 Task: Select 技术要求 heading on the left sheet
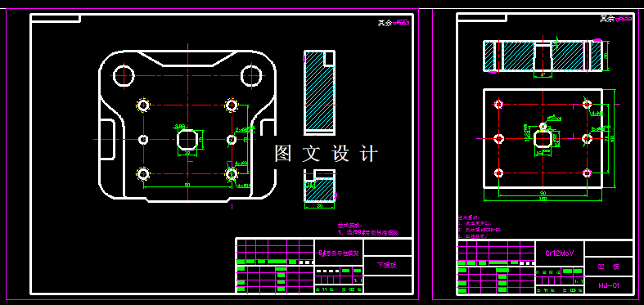(x=349, y=226)
